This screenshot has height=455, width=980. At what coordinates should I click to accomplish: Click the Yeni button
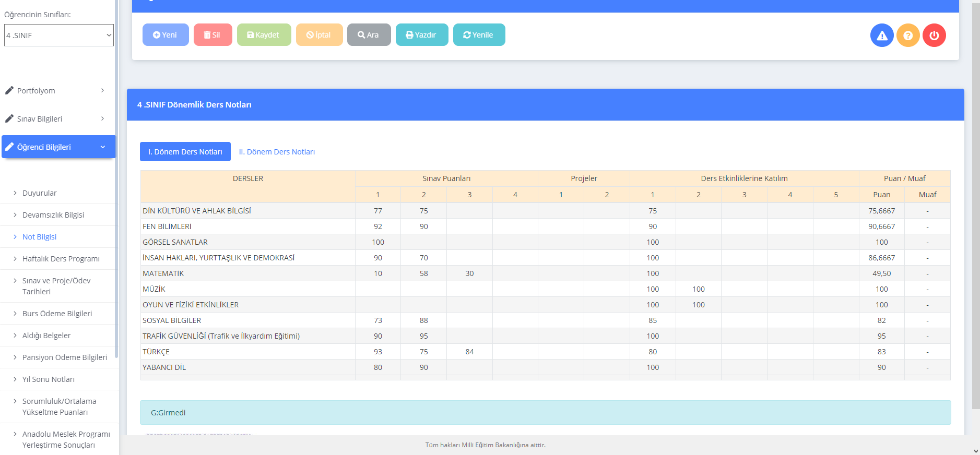pos(166,35)
